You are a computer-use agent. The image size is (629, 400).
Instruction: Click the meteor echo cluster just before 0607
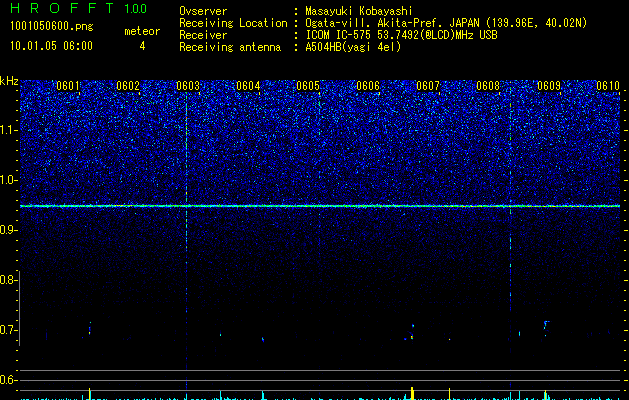coord(412,332)
